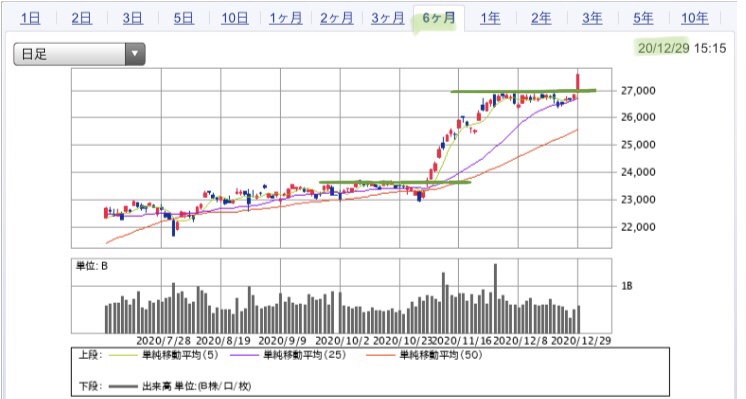Click the 単位: B volume unit label

click(x=92, y=266)
